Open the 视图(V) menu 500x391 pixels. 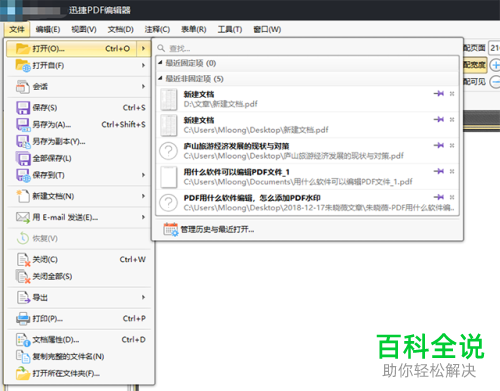pyautogui.click(x=84, y=29)
